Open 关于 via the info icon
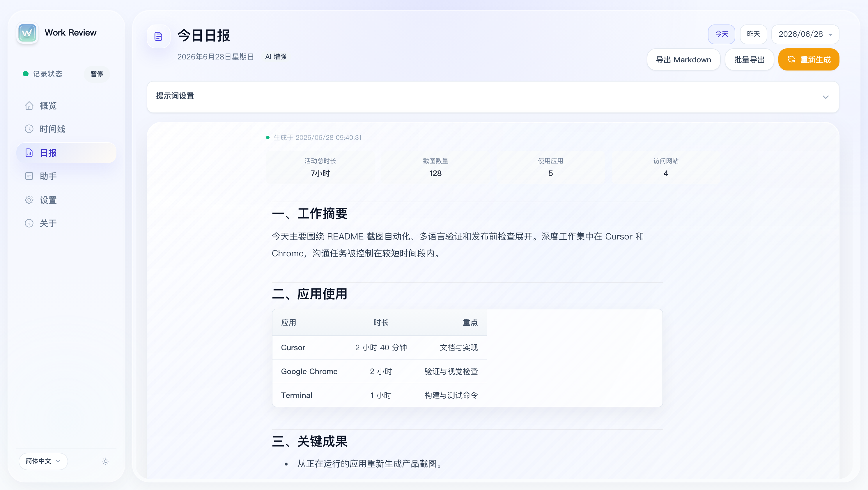 point(29,223)
